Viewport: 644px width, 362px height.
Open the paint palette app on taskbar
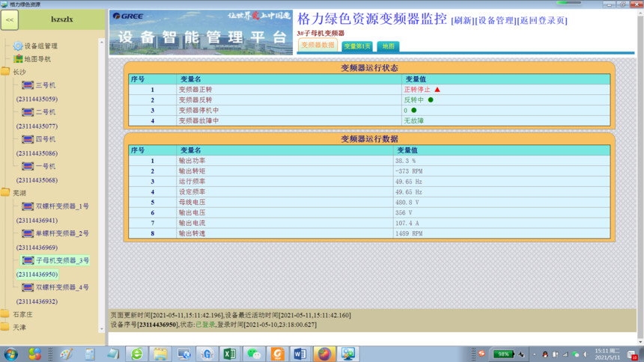click(x=66, y=354)
